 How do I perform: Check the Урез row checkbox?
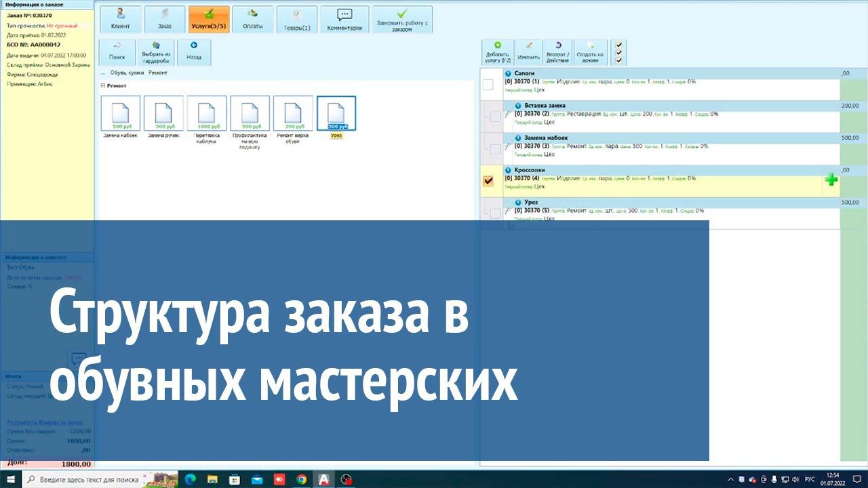coord(495,213)
